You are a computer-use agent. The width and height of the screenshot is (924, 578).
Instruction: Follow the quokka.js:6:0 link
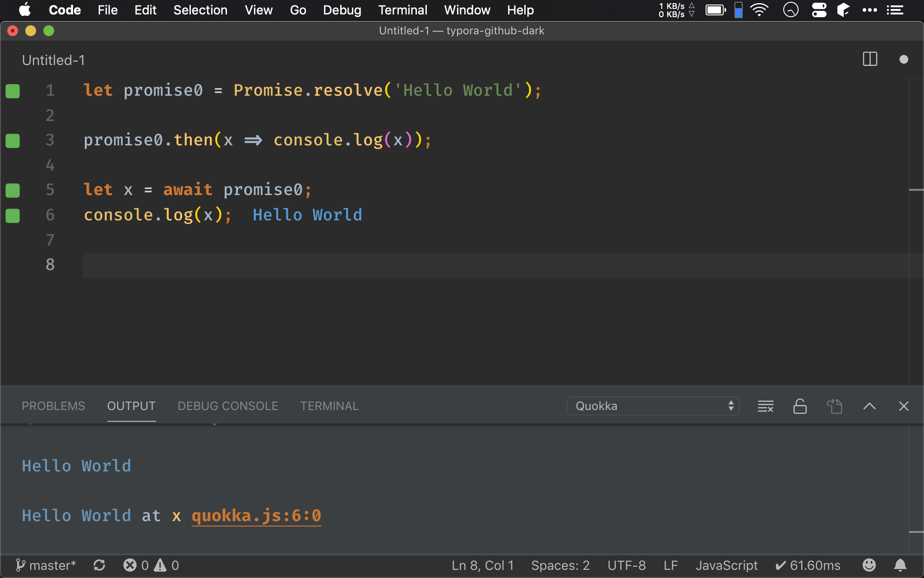point(256,516)
